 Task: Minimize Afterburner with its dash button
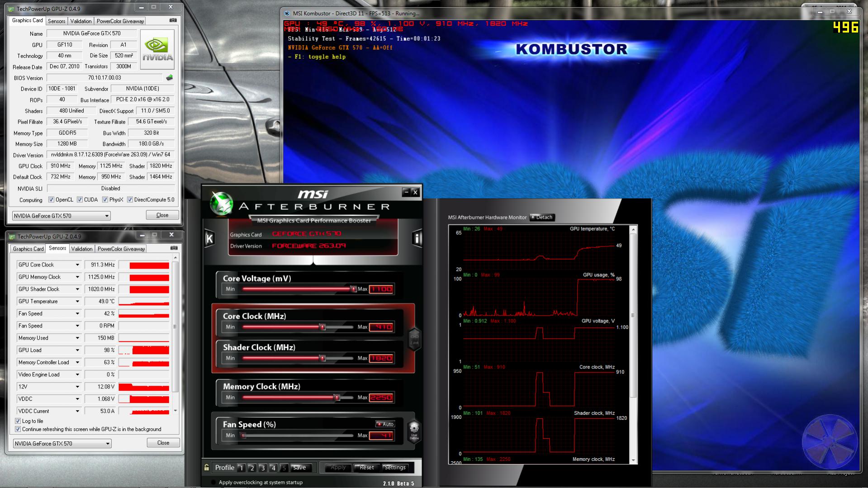coord(406,192)
